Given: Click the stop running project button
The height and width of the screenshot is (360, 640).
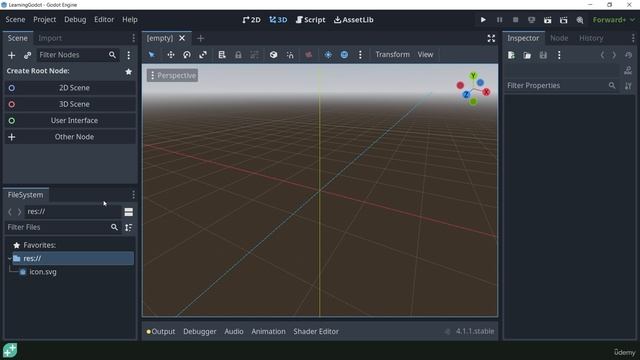Looking at the screenshot, I should click(515, 20).
